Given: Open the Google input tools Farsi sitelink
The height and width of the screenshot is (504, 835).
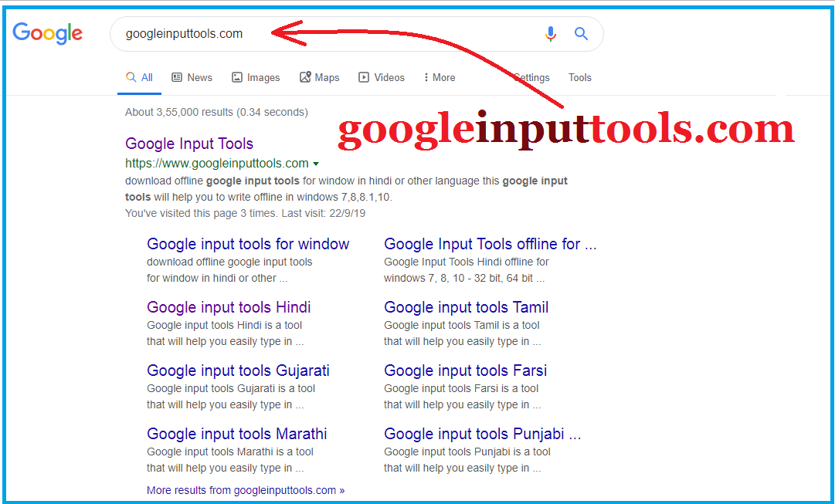Looking at the screenshot, I should click(x=465, y=370).
